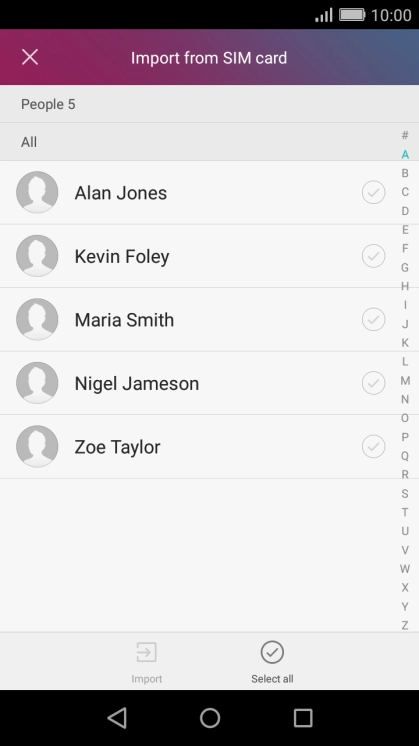Image resolution: width=419 pixels, height=746 pixels.
Task: Check the Maria Smith selection checkbox
Action: 373,319
